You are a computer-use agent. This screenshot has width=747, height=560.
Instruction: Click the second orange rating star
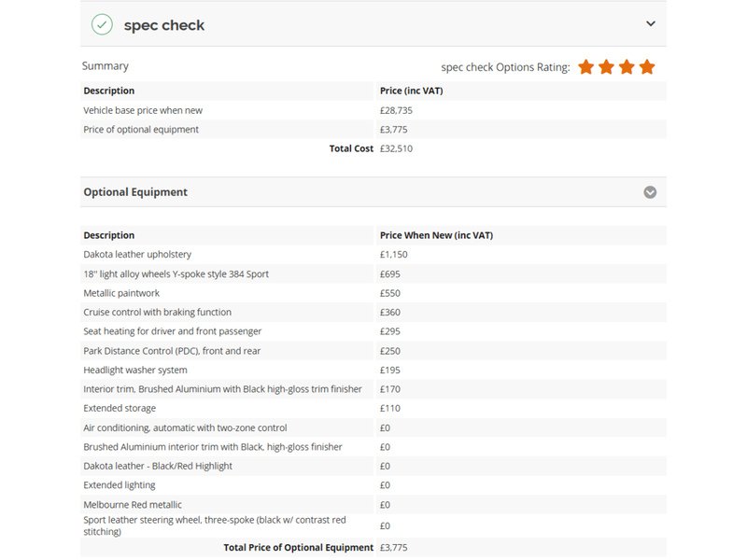[606, 67]
